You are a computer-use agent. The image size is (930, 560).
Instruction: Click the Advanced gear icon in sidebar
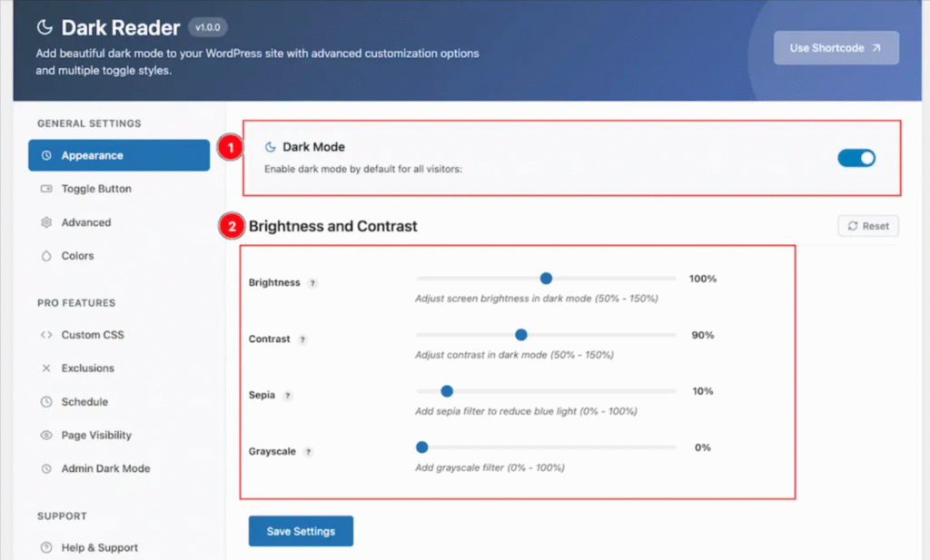(46, 222)
